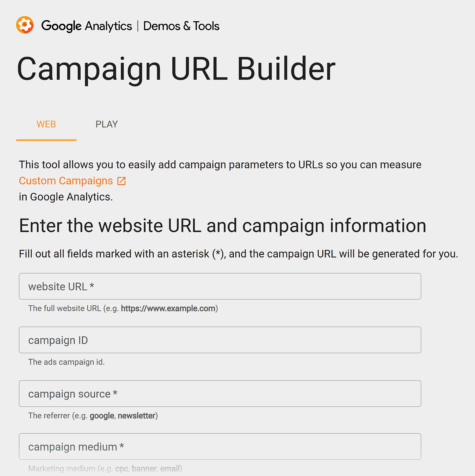Click the Enter the website URL heading

(x=222, y=225)
